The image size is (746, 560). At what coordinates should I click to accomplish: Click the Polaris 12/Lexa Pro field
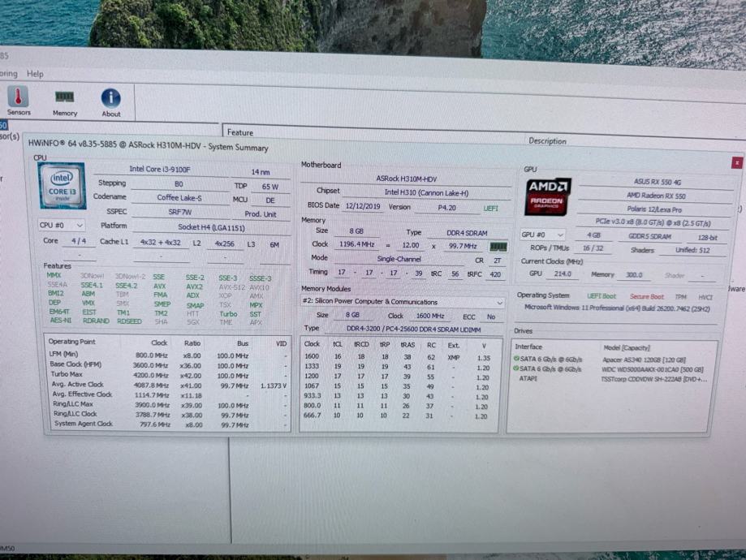click(x=653, y=210)
